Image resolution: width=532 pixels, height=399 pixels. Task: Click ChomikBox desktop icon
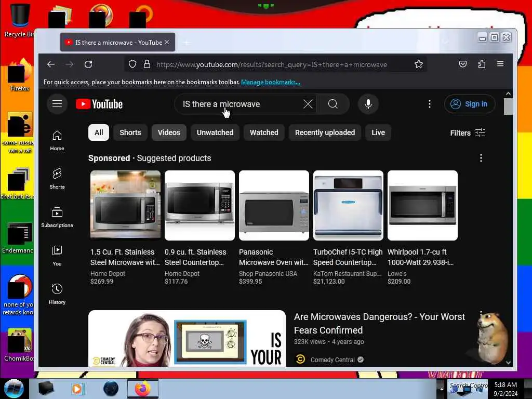coord(19,345)
